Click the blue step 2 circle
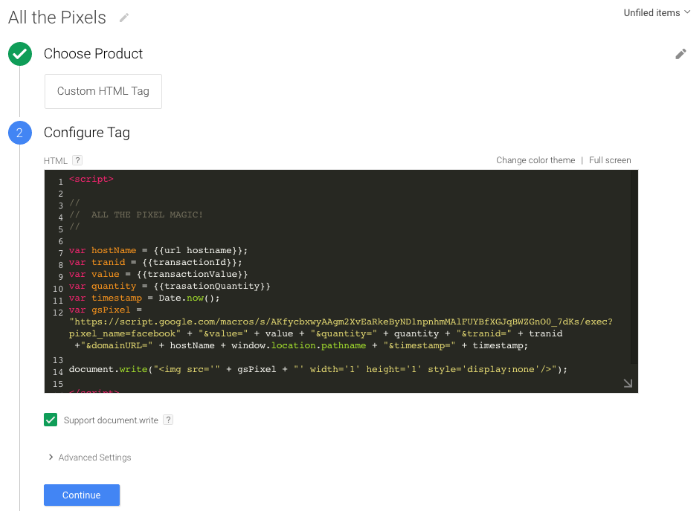The height and width of the screenshot is (513, 697). coord(20,132)
